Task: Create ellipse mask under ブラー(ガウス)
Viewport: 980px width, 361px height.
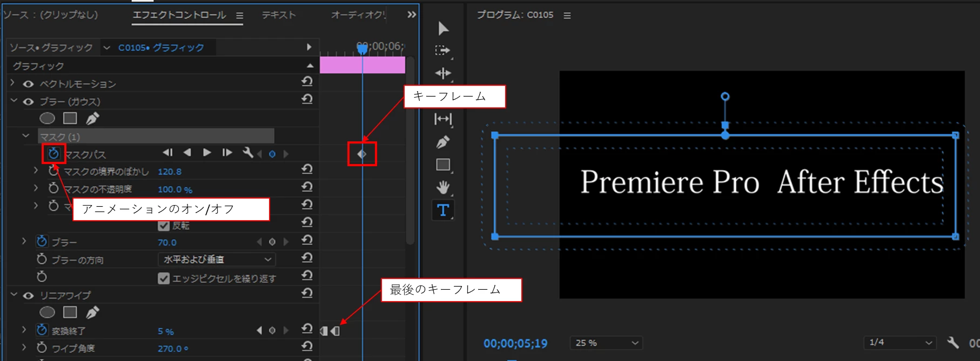Action: click(48, 118)
